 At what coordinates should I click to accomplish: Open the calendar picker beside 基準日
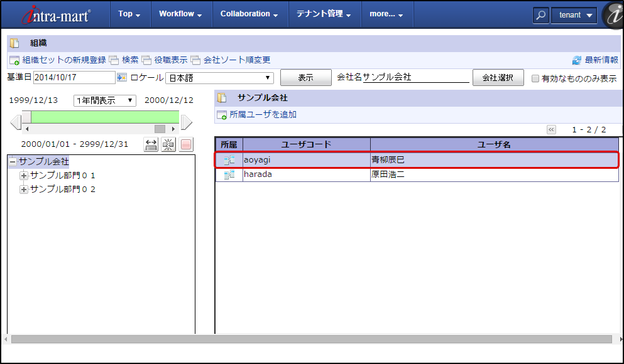(122, 77)
